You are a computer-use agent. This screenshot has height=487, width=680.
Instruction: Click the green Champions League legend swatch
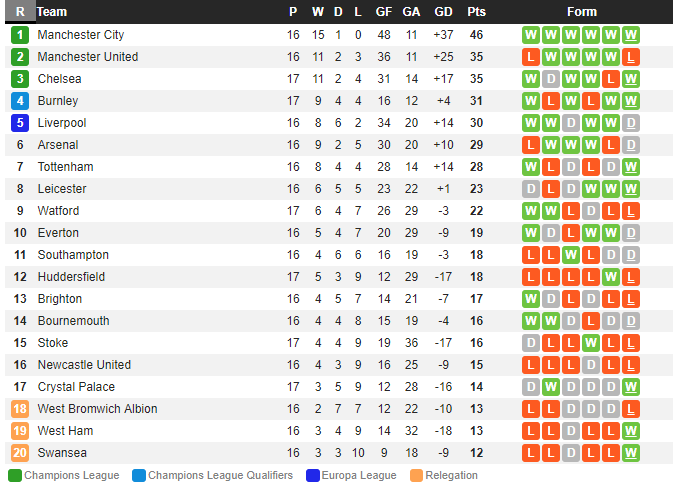pyautogui.click(x=14, y=476)
